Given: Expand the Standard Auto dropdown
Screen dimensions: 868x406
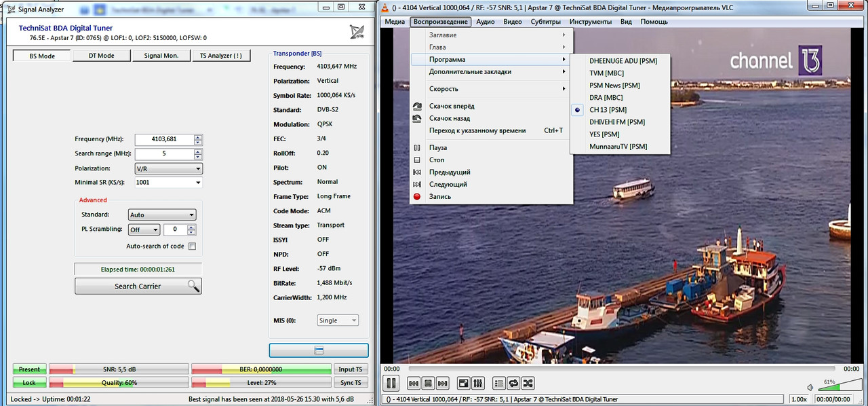Looking at the screenshot, I should click(x=161, y=215).
